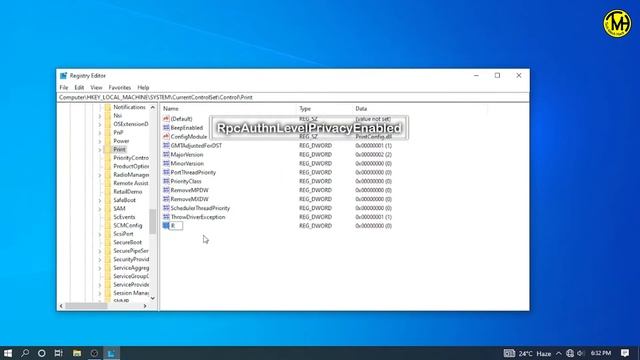Screen dimensions: 640x360
Task: Open the Action Center notifications icon
Action: 625,353
